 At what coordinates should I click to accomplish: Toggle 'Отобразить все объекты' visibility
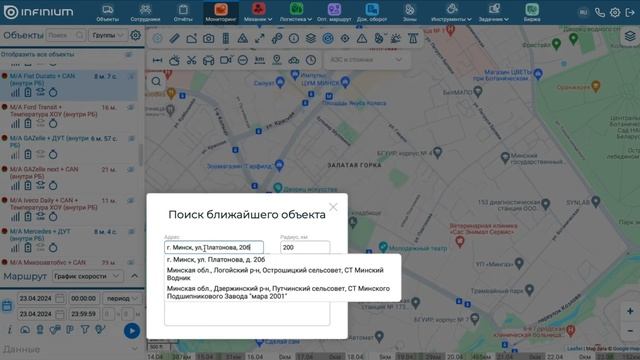point(129,54)
